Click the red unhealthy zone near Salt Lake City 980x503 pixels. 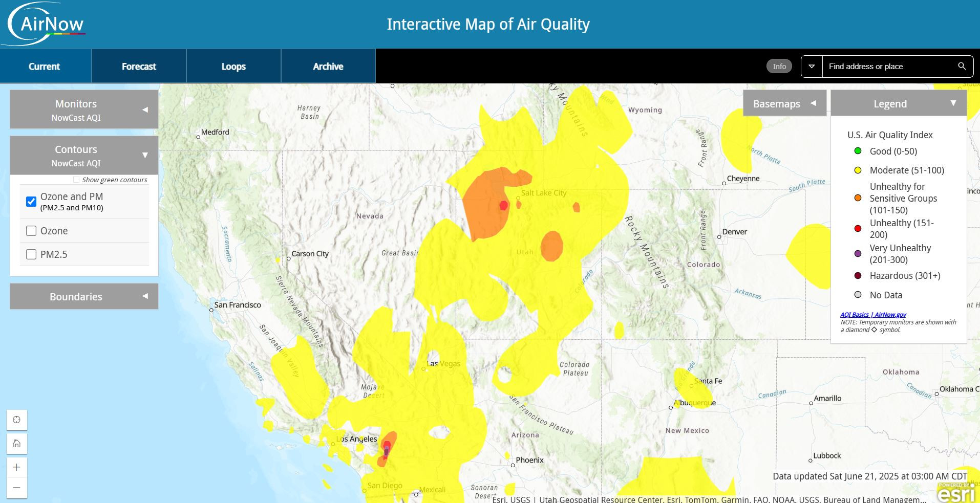[x=504, y=206]
